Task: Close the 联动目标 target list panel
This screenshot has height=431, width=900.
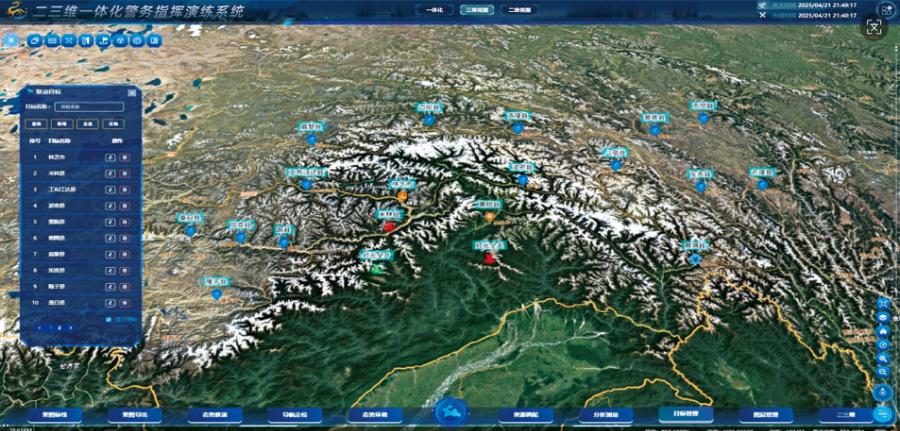Action: (133, 90)
